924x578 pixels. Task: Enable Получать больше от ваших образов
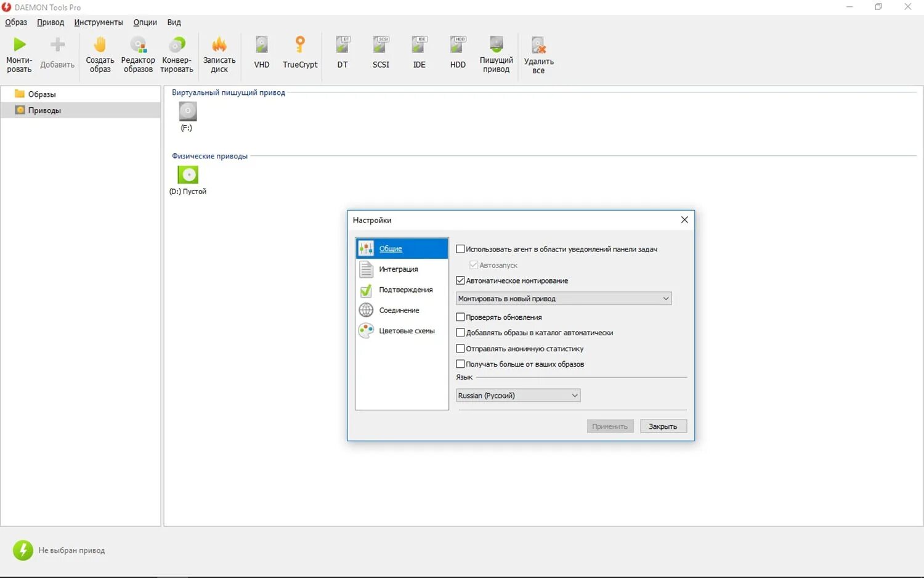[x=460, y=364]
